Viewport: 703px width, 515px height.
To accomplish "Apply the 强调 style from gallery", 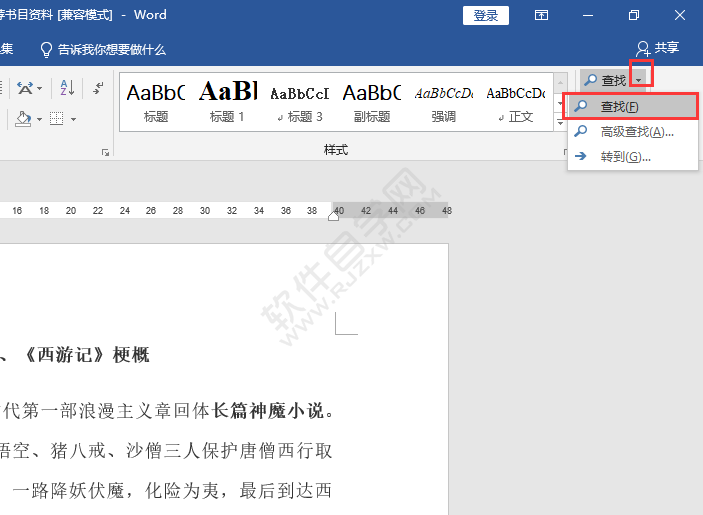I will (443, 101).
